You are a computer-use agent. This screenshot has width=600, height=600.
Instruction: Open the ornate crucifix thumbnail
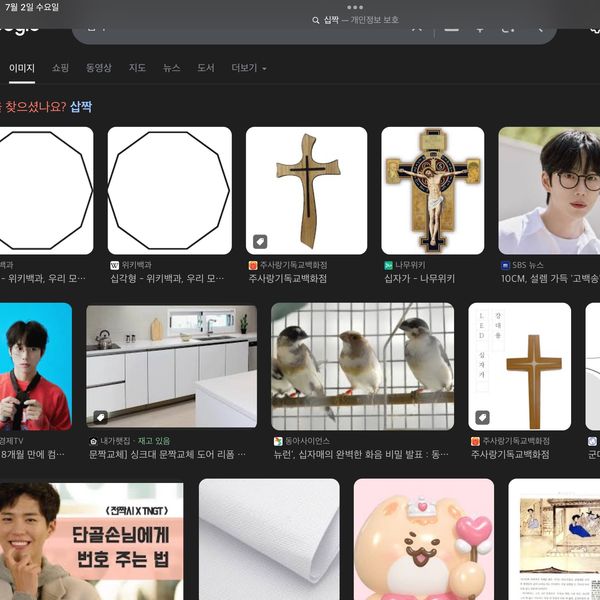[x=433, y=191]
